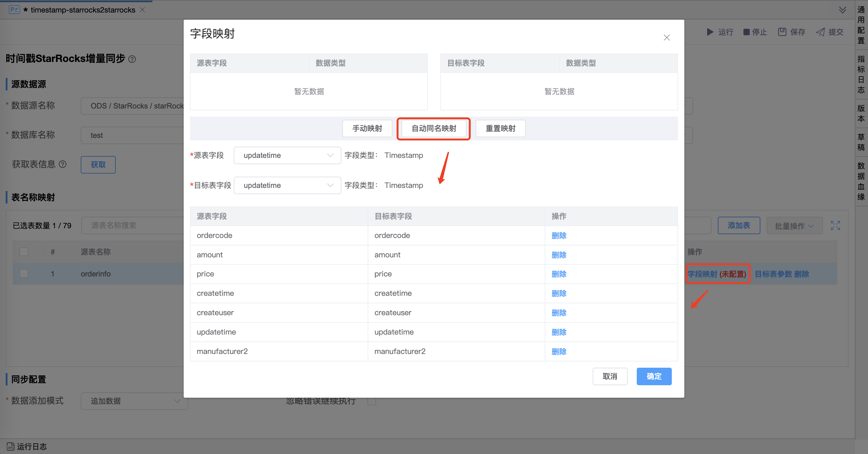Close the 字段映射 dialog with X

[x=666, y=38]
